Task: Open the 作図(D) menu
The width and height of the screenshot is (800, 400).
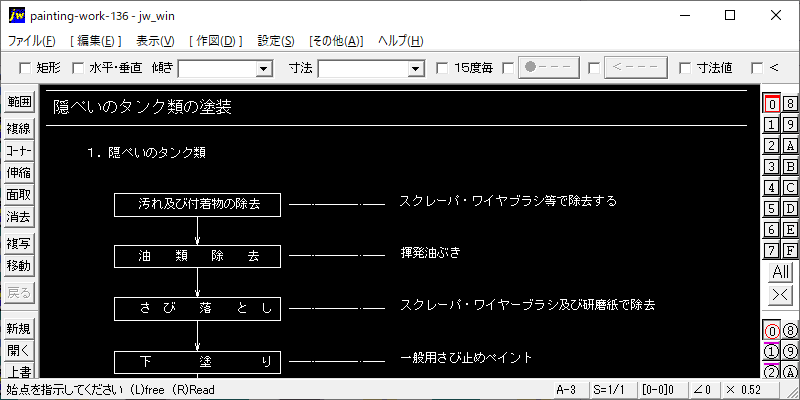Action: pos(216,41)
